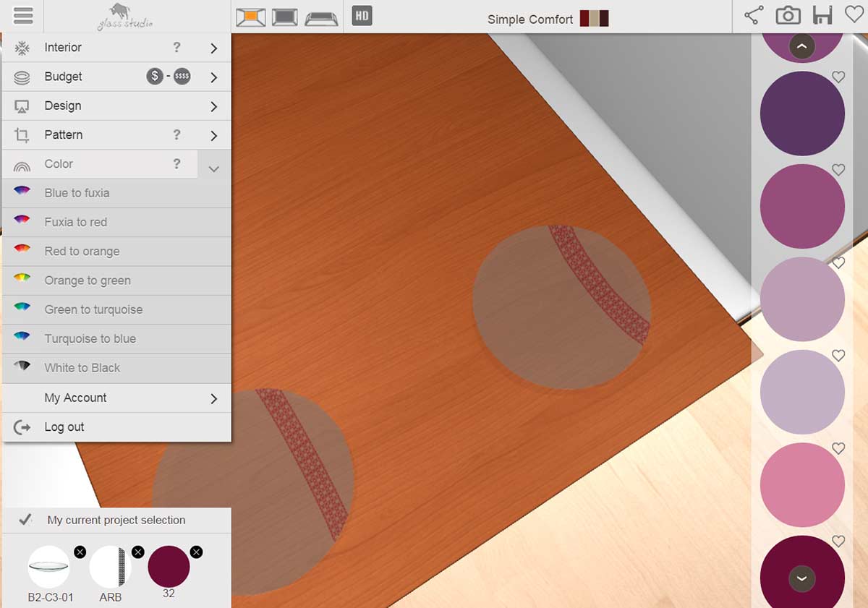
Task: Expand the Pattern submenu arrow
Action: (213, 136)
